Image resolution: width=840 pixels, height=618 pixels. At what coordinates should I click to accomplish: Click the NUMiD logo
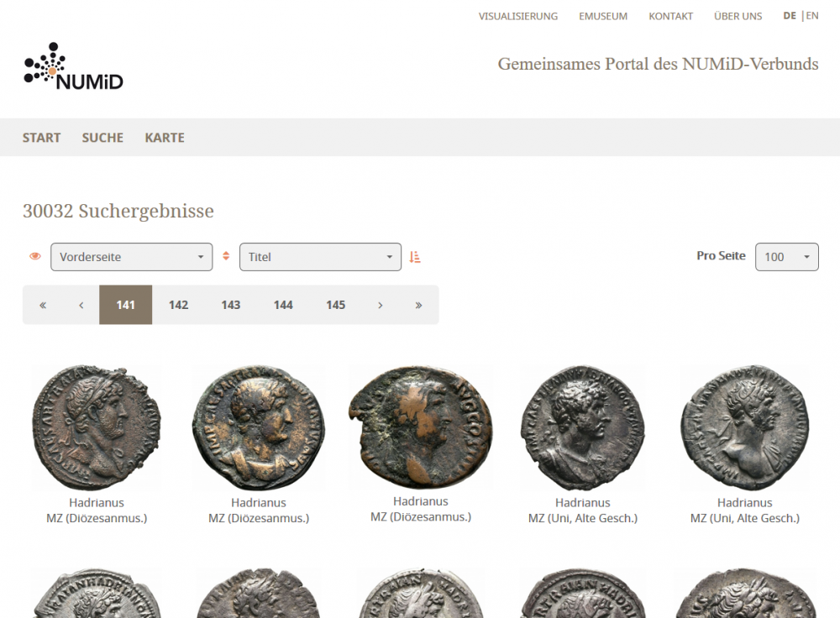(x=74, y=67)
